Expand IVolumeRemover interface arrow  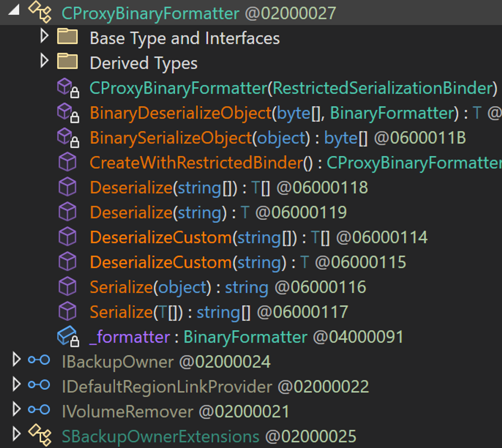[x=17, y=409]
